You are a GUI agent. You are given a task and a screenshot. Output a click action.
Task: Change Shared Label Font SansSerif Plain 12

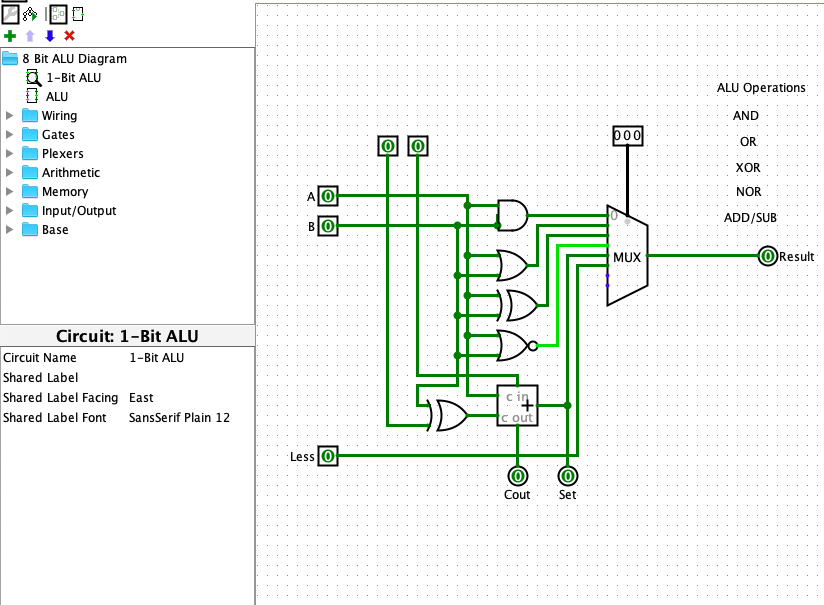(x=191, y=417)
